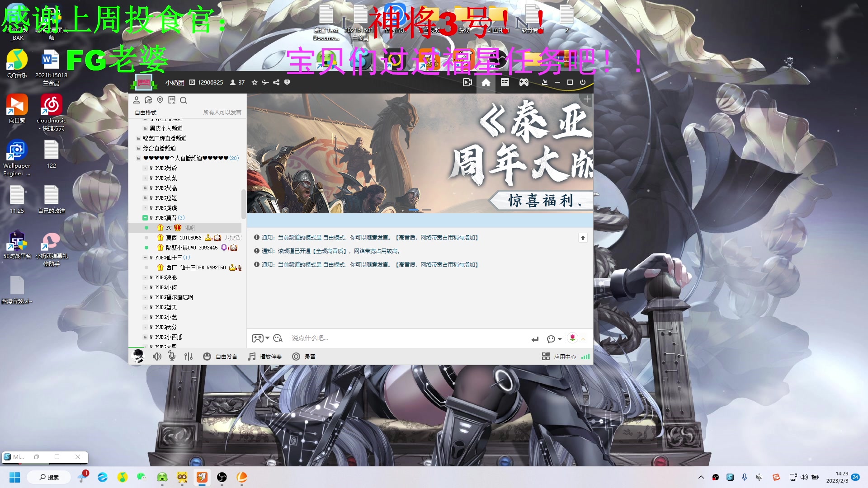Click the location pin icon

tap(160, 100)
